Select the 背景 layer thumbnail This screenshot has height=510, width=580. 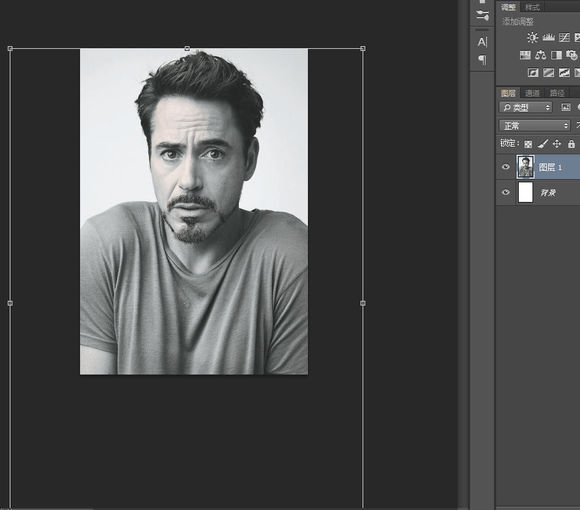526,192
